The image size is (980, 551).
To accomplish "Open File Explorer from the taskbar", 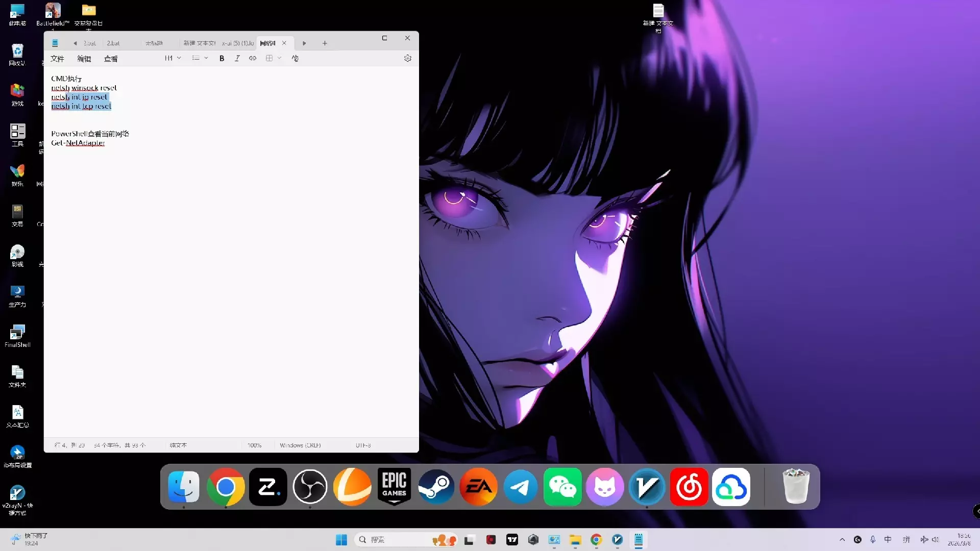I will pyautogui.click(x=575, y=540).
